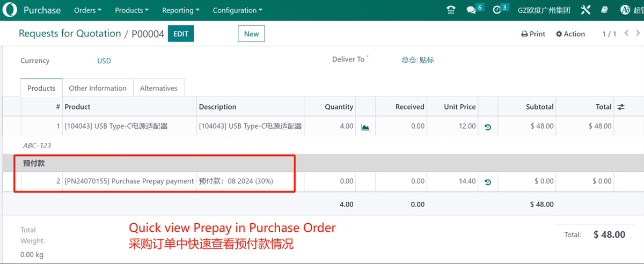
Task: Click the Purchase app title
Action: click(x=42, y=10)
